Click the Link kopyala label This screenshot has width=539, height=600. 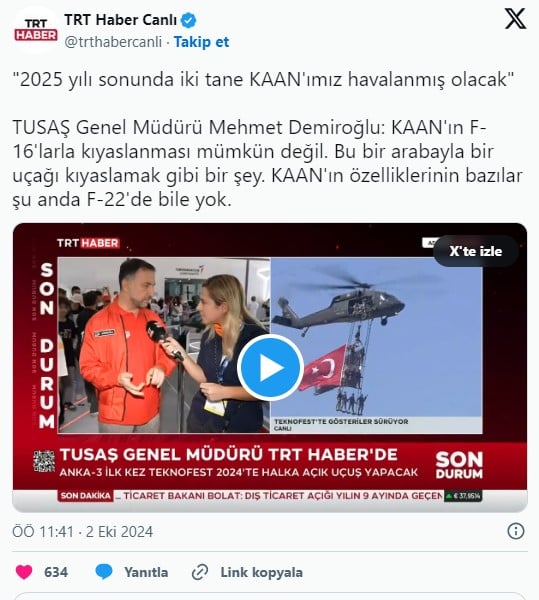pyautogui.click(x=262, y=572)
